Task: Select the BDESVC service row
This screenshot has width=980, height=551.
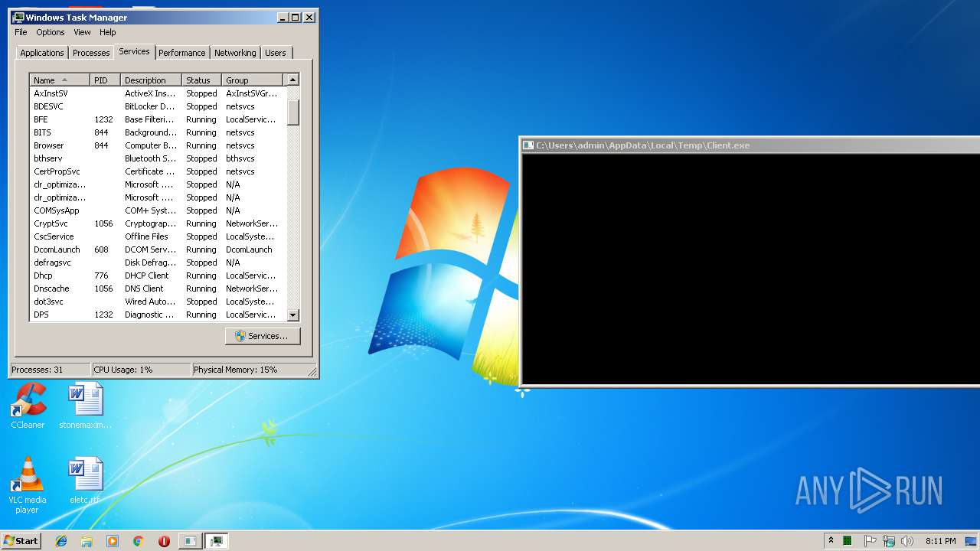Action: pyautogui.click(x=158, y=106)
